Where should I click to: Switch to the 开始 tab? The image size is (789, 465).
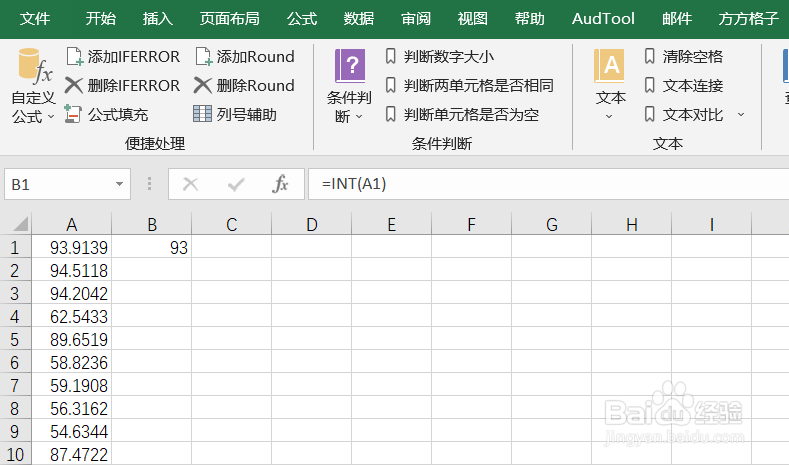[100, 19]
